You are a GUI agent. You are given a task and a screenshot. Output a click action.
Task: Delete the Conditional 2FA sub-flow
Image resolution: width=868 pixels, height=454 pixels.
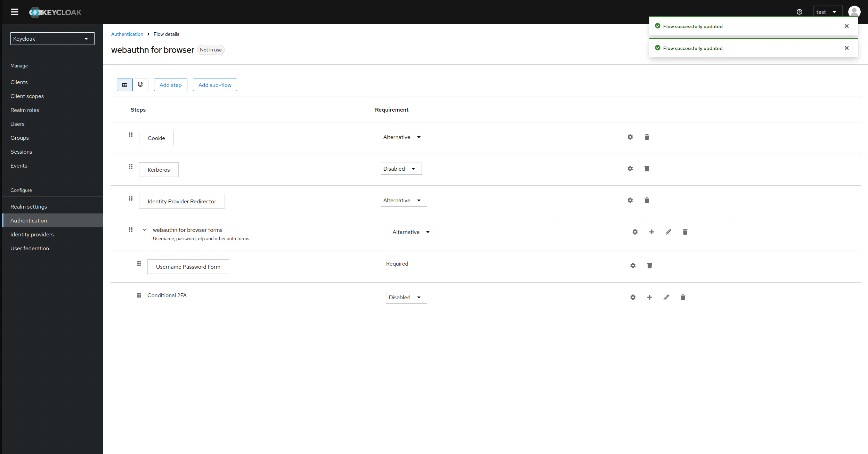pos(683,297)
